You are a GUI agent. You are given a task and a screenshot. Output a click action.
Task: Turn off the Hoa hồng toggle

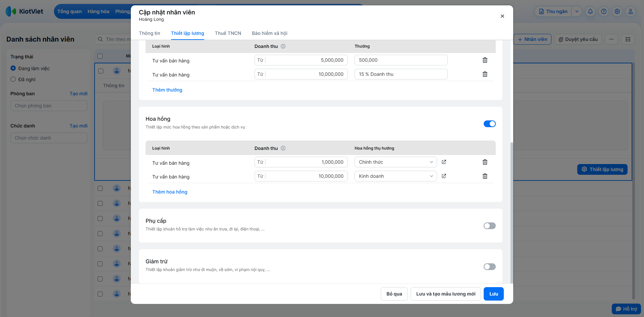coord(490,124)
